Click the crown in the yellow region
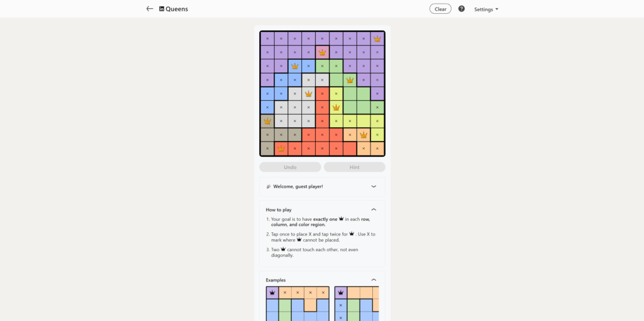The height and width of the screenshot is (321, 644). click(336, 108)
